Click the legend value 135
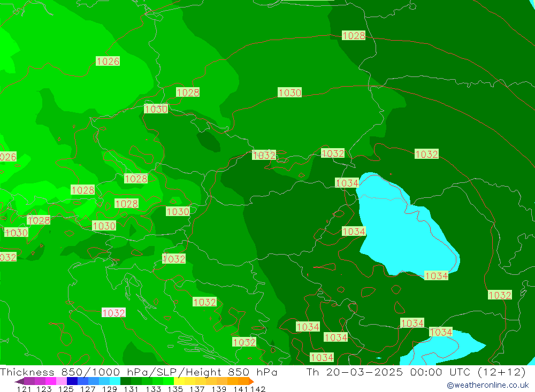 (x=175, y=389)
